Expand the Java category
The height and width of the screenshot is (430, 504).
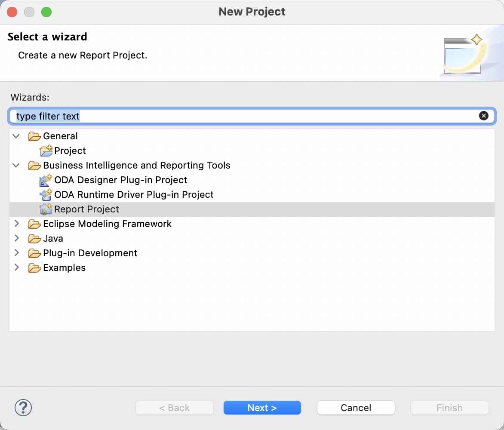(17, 238)
